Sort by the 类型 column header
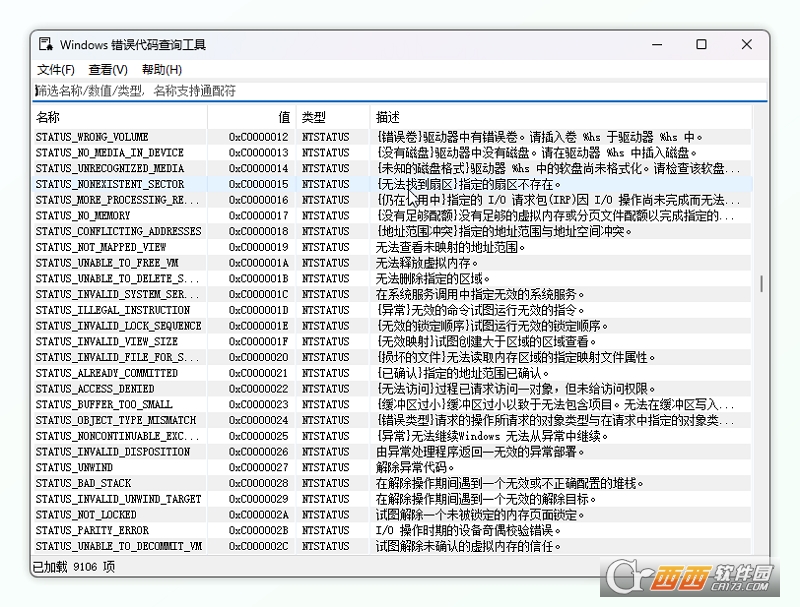Image resolution: width=800 pixels, height=607 pixels. [x=333, y=117]
